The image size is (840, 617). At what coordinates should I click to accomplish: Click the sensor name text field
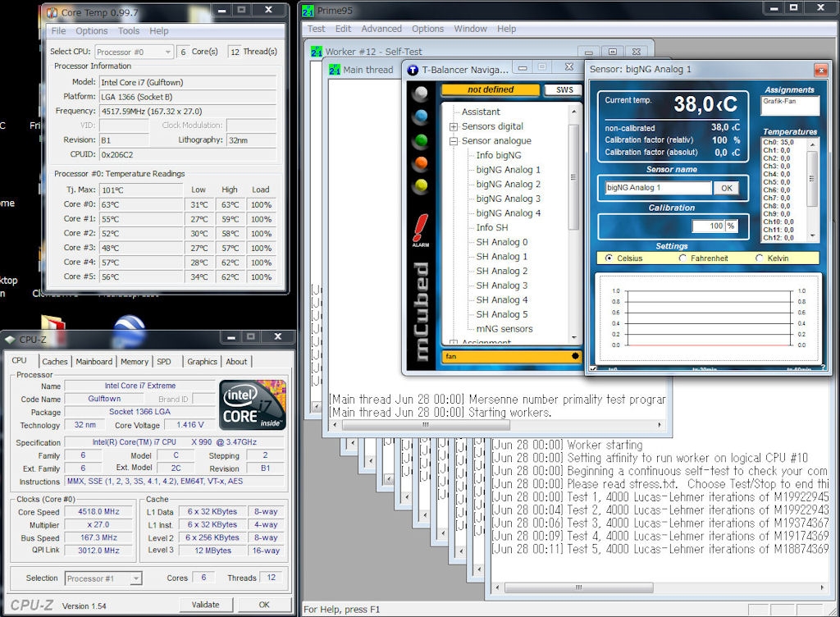[x=658, y=188]
